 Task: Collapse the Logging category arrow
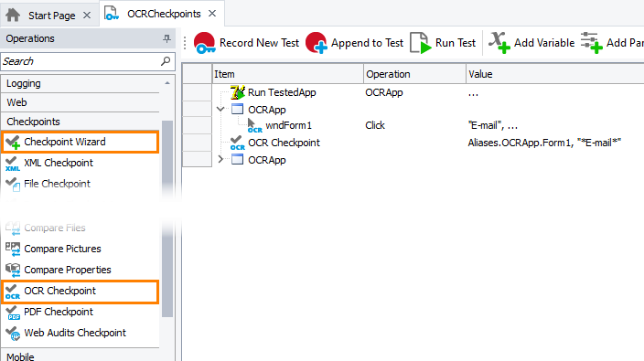click(x=167, y=83)
